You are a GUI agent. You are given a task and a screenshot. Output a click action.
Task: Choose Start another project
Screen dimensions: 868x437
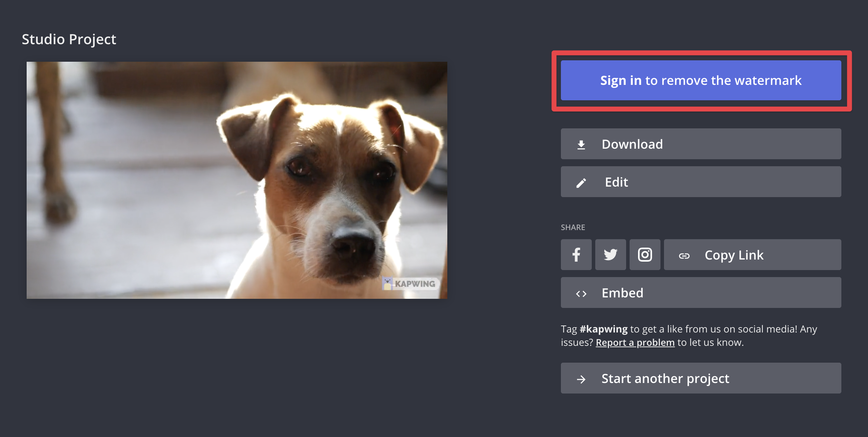point(665,378)
